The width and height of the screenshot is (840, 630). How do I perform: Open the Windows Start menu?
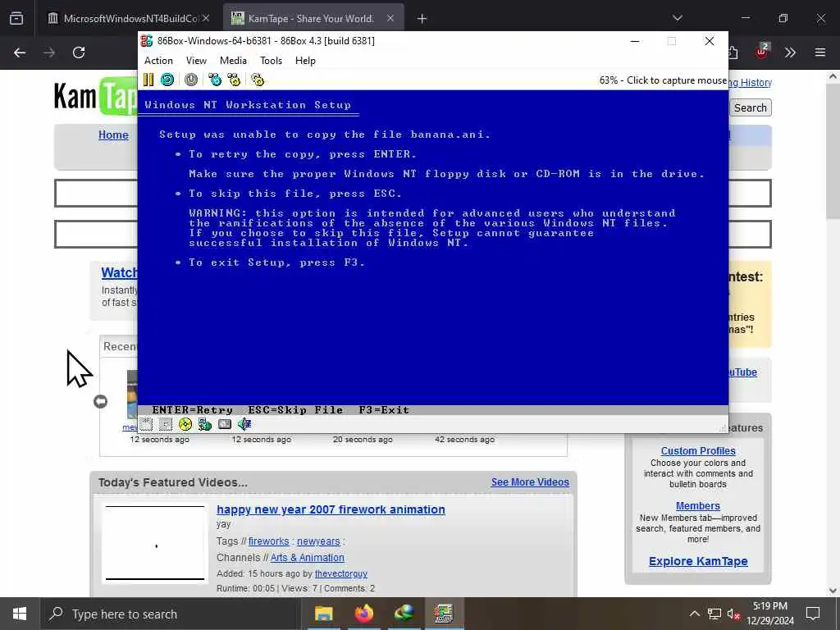pos(20,614)
